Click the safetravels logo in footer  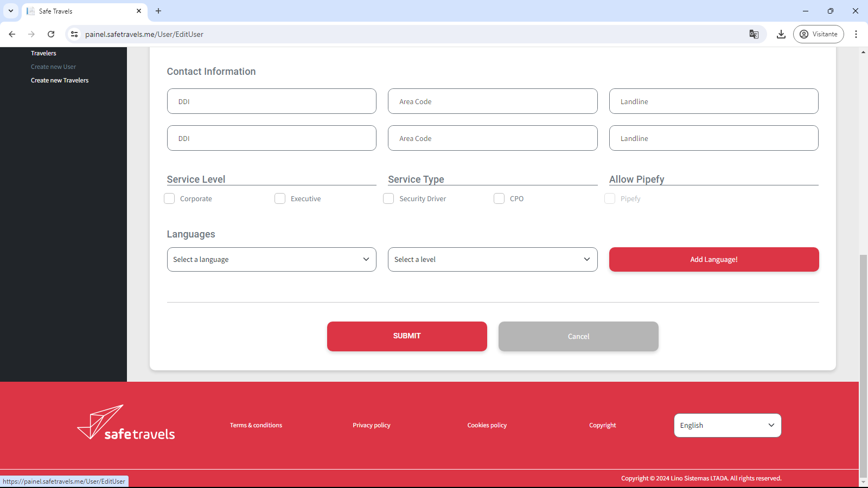(126, 423)
